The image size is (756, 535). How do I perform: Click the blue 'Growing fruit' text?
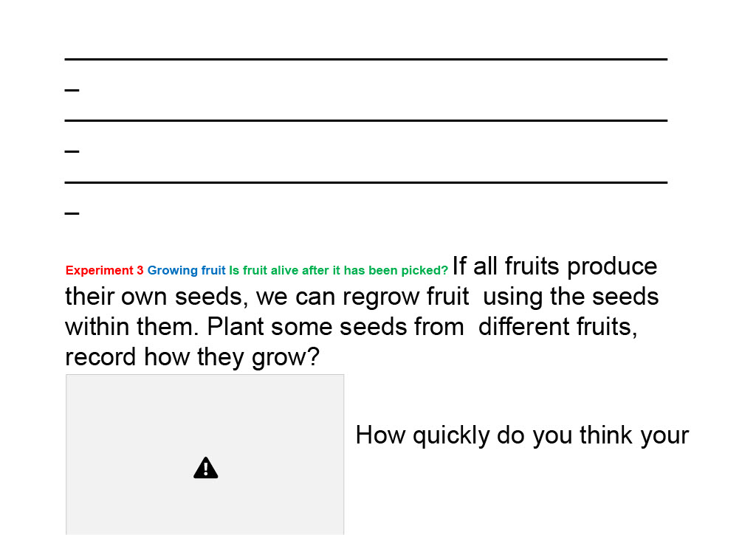pyautogui.click(x=186, y=270)
